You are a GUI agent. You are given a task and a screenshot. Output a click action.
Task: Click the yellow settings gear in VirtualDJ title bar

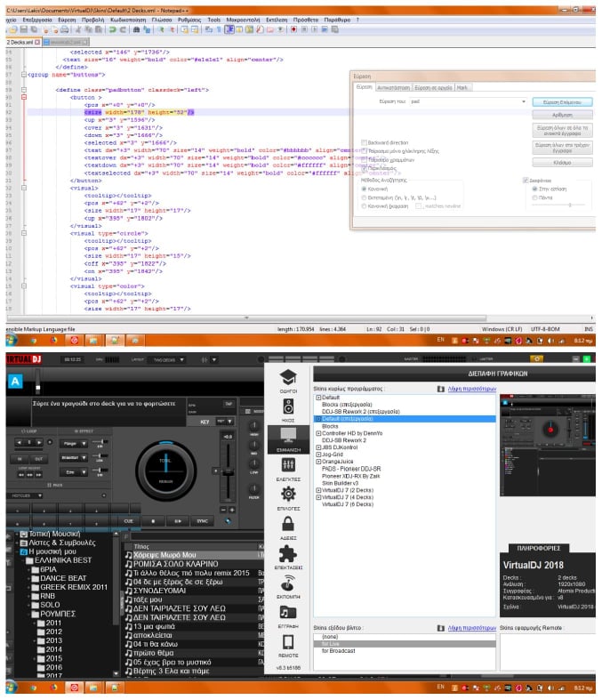point(536,358)
